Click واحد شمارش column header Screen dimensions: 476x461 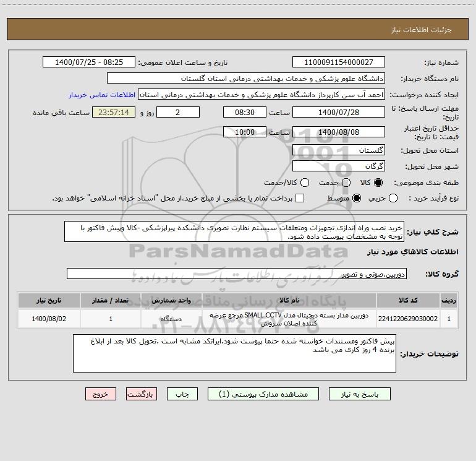tap(171, 300)
